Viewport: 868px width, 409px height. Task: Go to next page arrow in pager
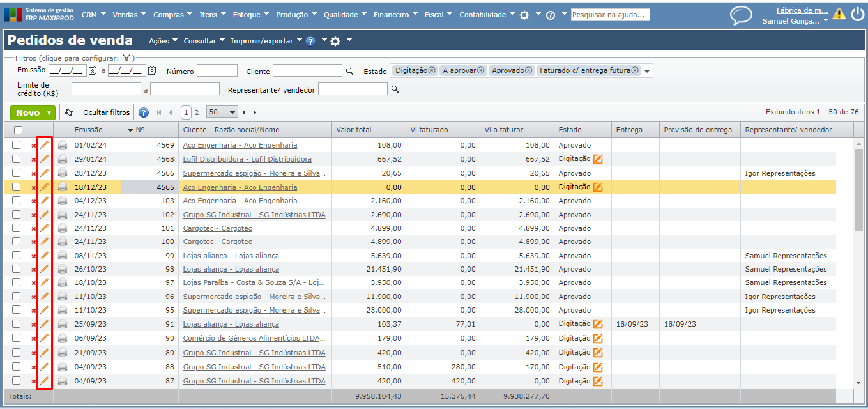pyautogui.click(x=244, y=112)
